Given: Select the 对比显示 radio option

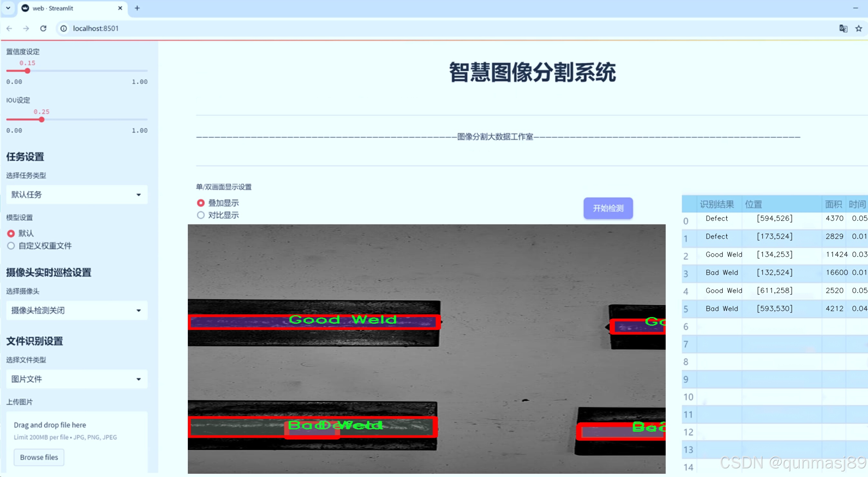Looking at the screenshot, I should point(201,215).
